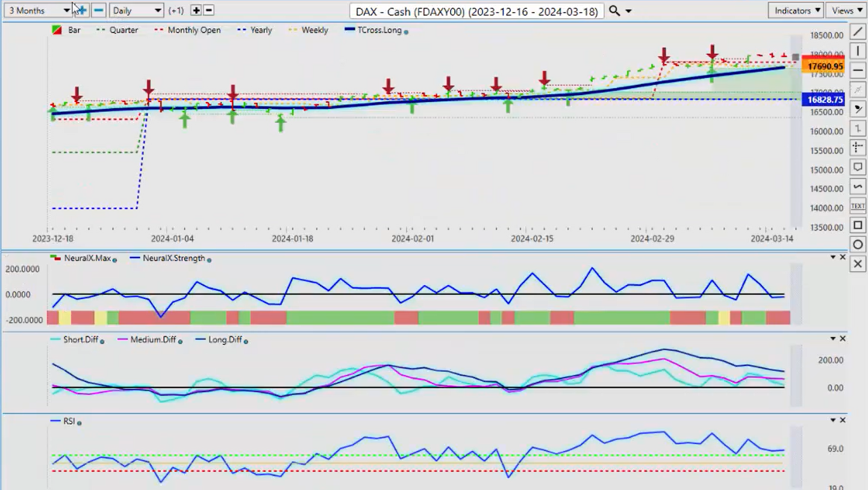
Task: Open NeuralX.Max settings dot
Action: pyautogui.click(x=114, y=259)
